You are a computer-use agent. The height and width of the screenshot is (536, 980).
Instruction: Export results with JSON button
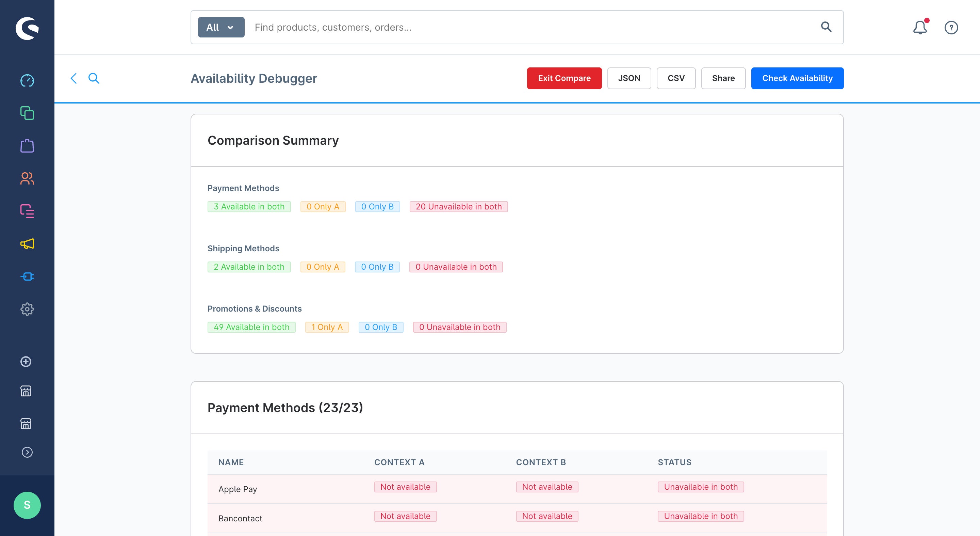pyautogui.click(x=629, y=78)
